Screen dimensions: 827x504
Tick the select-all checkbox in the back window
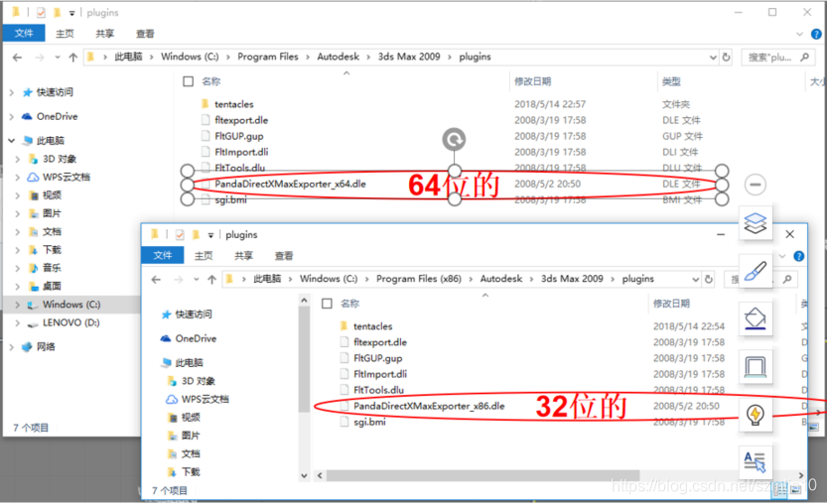pos(189,81)
